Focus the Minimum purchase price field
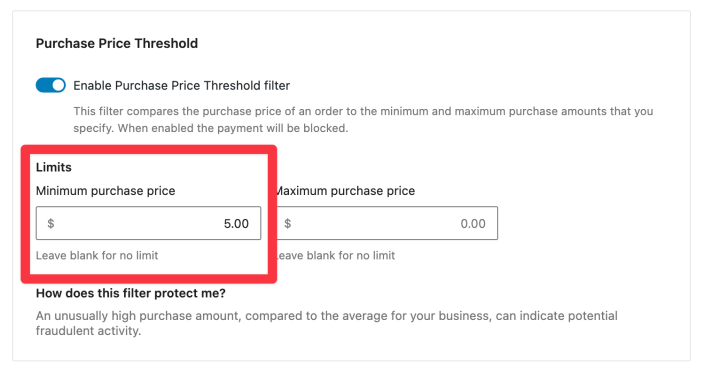 tap(148, 223)
